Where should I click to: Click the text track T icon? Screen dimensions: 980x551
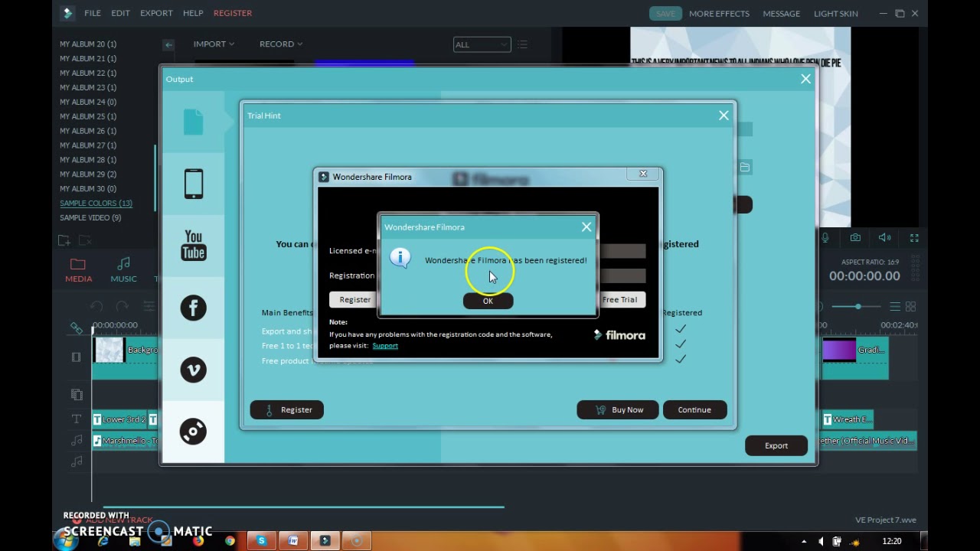(77, 419)
